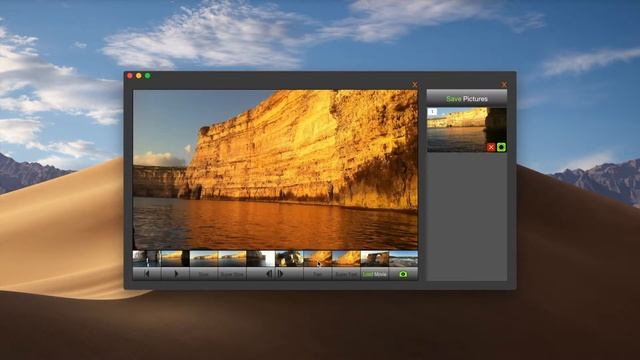The width and height of the screenshot is (640, 360).
Task: Jump to the filmstrip thumbnail showing a rock arch
Action: (375, 259)
